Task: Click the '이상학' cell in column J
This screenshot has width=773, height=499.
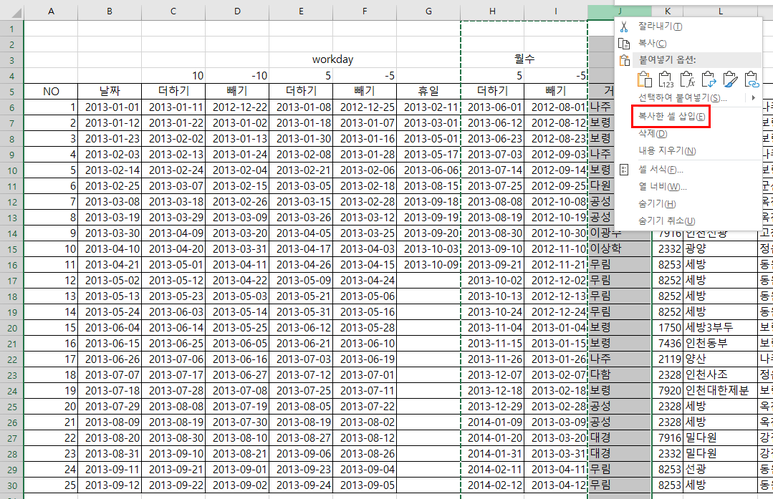Action: pyautogui.click(x=620, y=249)
